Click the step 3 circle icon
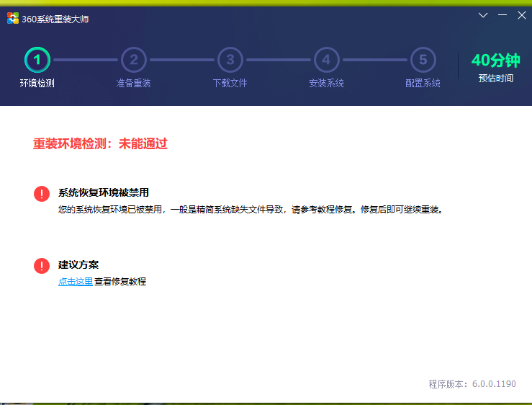The width and height of the screenshot is (532, 405). pos(230,60)
